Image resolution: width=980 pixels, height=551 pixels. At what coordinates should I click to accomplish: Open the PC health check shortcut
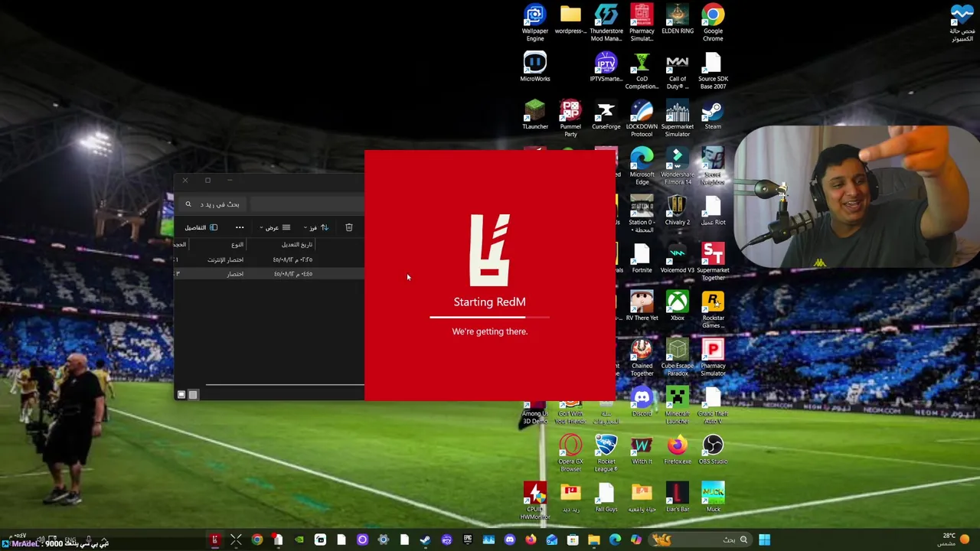click(x=962, y=22)
